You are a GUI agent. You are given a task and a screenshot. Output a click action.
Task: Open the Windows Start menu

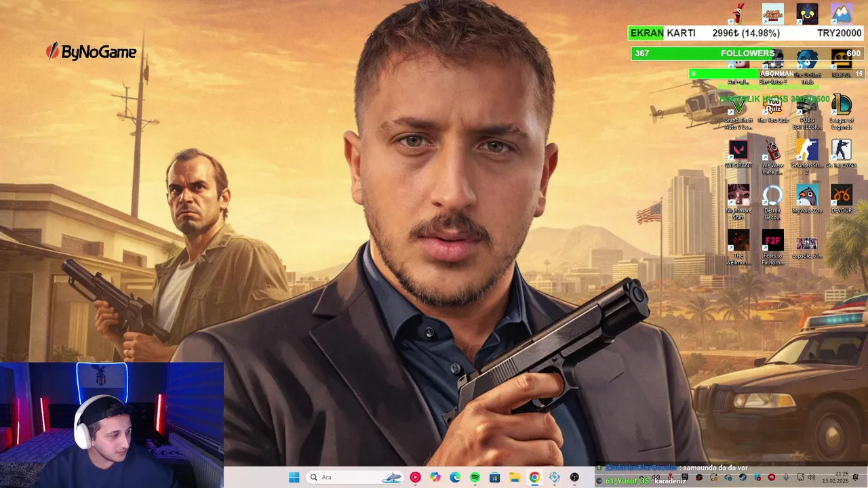pos(294,478)
